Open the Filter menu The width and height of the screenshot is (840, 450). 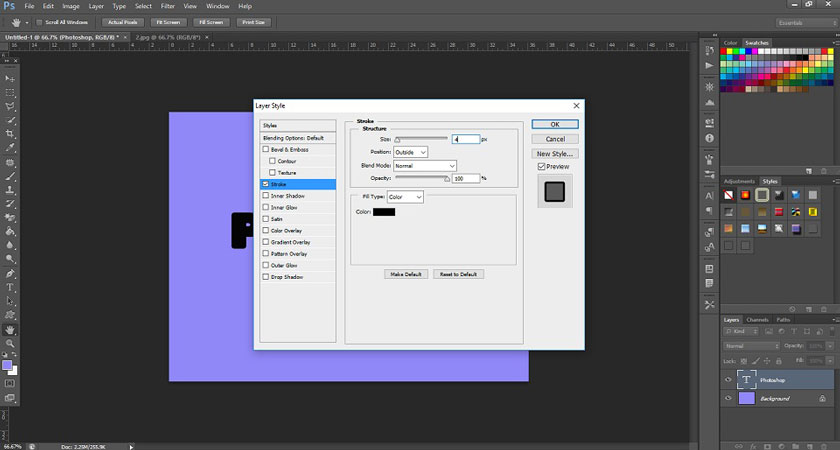168,6
